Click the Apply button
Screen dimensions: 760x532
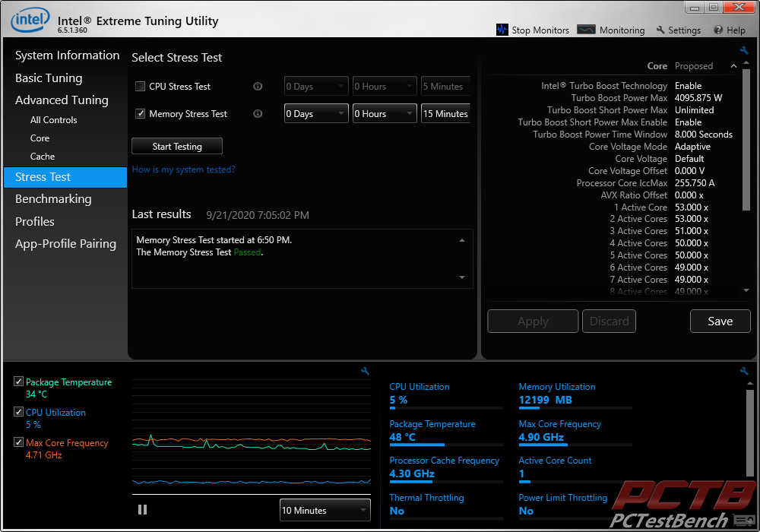[533, 321]
